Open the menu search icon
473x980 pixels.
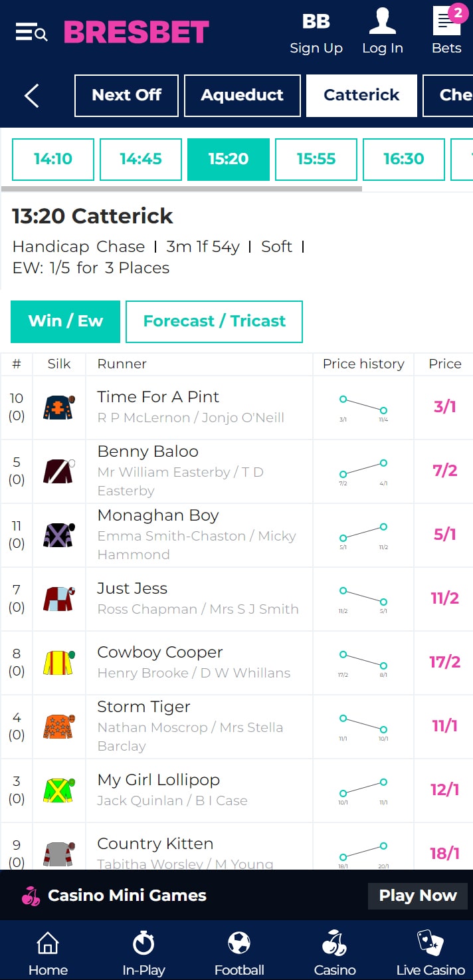coord(31,32)
